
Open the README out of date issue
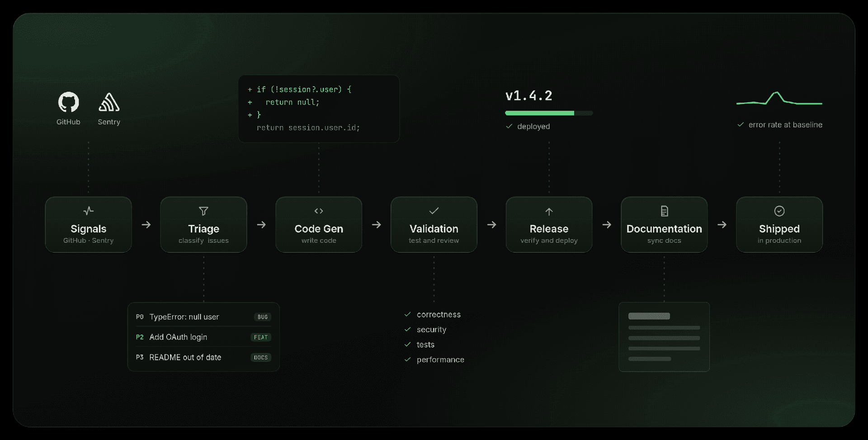click(x=203, y=357)
